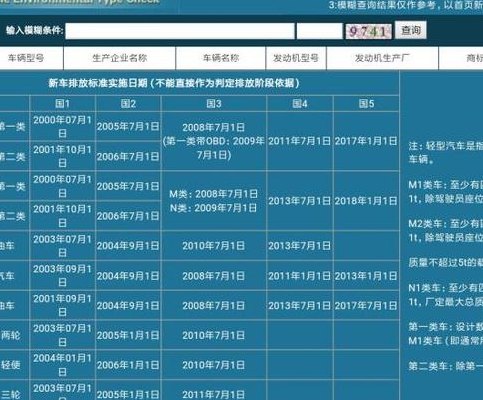This screenshot has width=483, height=400.
Task: Click the M类 2008年 N类 2009年 cell
Action: click(x=214, y=201)
